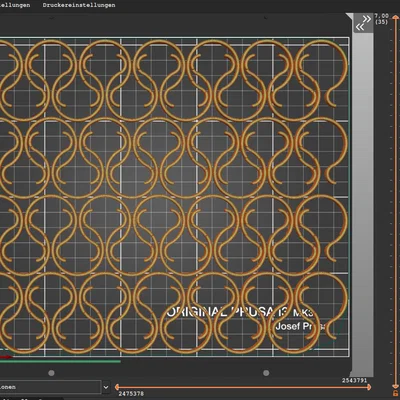Open the Druckereinstellungen tab
Screen dimensions: 400x400
(79, 5)
